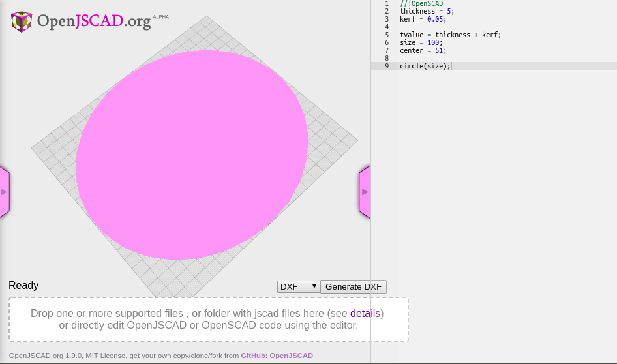Screen dimensions: 617x364
Task: Click the file drop zone area
Action: (x=209, y=320)
